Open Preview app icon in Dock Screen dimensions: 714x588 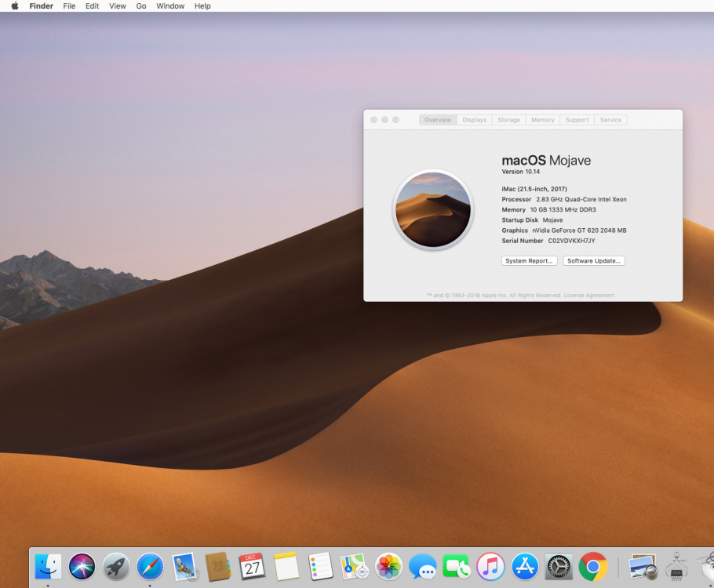pyautogui.click(x=643, y=567)
